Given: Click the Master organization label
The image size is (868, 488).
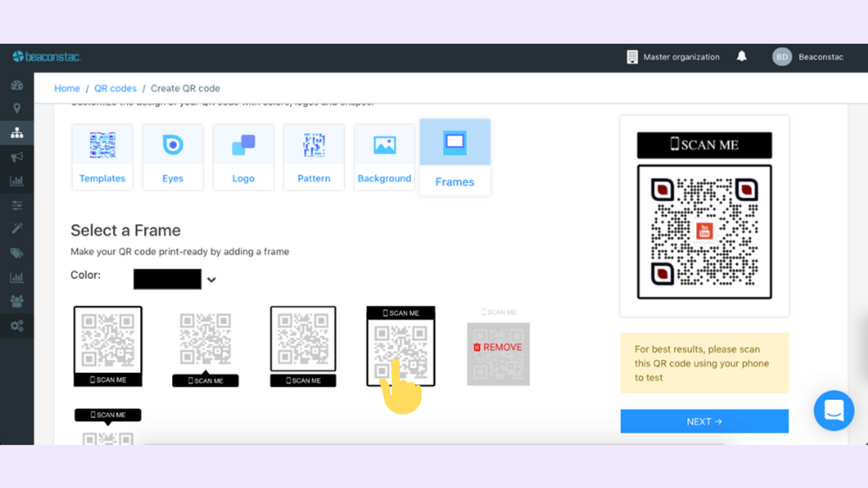Looking at the screenshot, I should coord(681,57).
